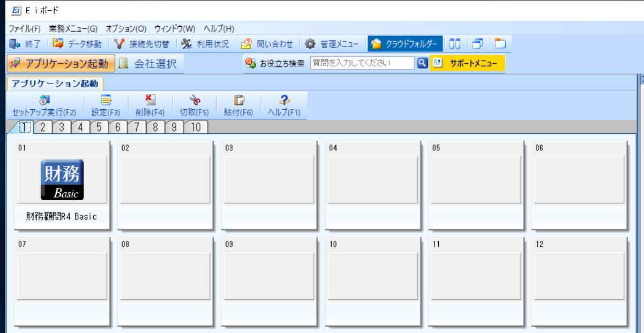
Task: Open the ファイル(F) menu
Action: pos(24,28)
